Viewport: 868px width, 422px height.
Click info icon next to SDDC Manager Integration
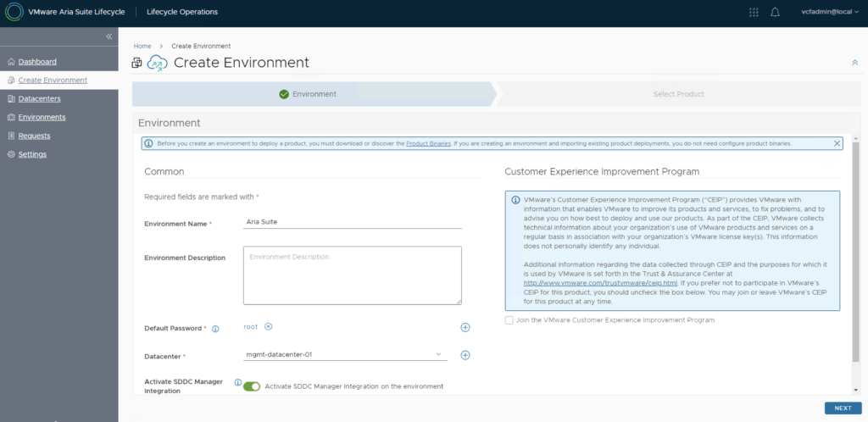pos(237,382)
